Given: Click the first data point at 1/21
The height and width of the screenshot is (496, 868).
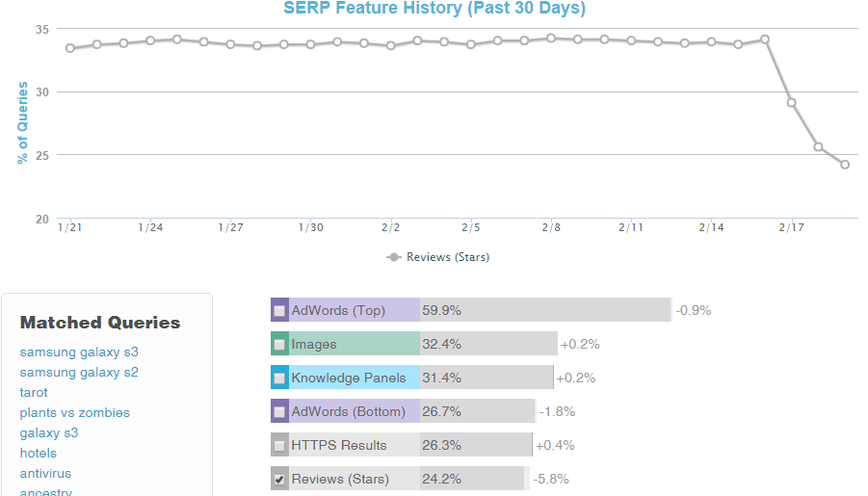Looking at the screenshot, I should [70, 48].
